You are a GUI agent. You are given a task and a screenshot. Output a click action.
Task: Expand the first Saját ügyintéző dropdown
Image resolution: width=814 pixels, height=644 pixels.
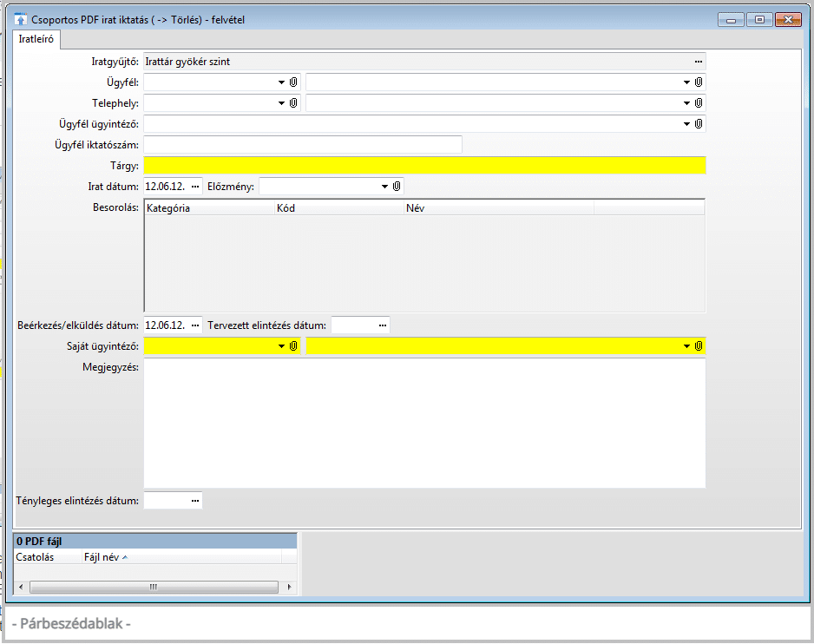point(281,346)
